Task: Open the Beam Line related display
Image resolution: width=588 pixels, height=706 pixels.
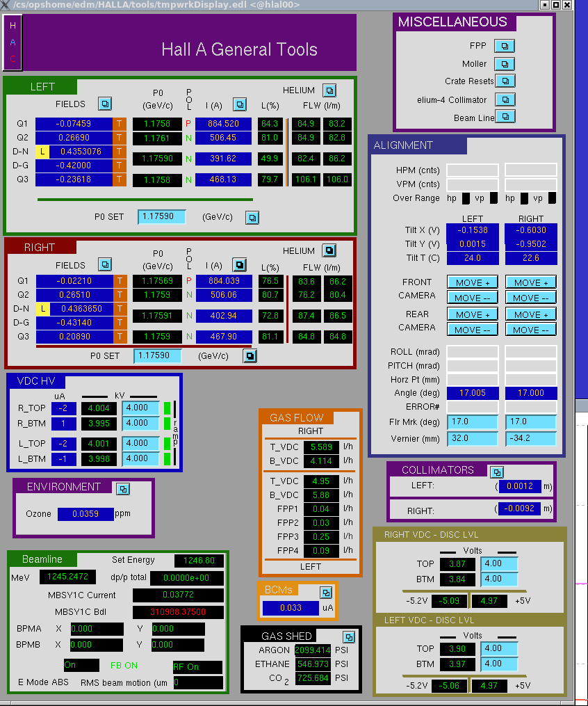Action: (x=505, y=117)
